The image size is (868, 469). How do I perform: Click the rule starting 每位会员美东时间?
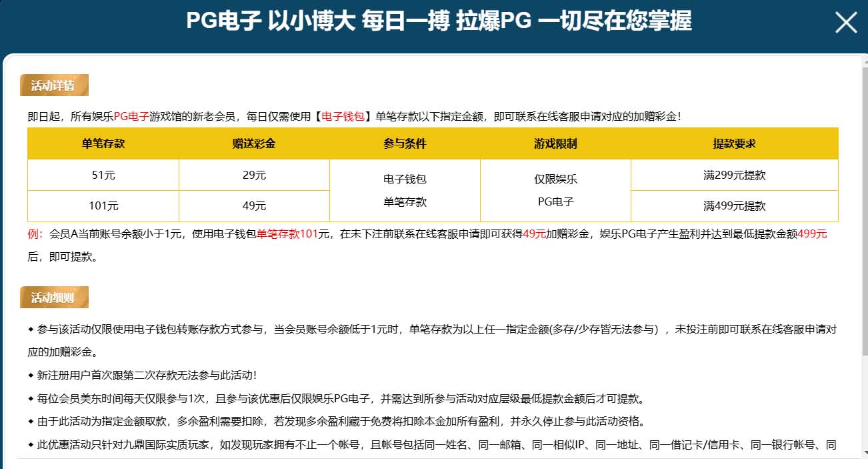tap(335, 399)
